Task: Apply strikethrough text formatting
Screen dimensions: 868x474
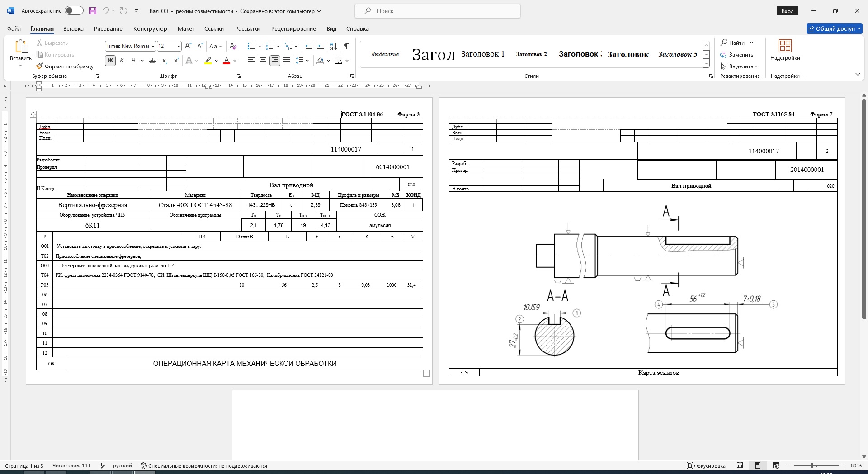Action: tap(152, 61)
